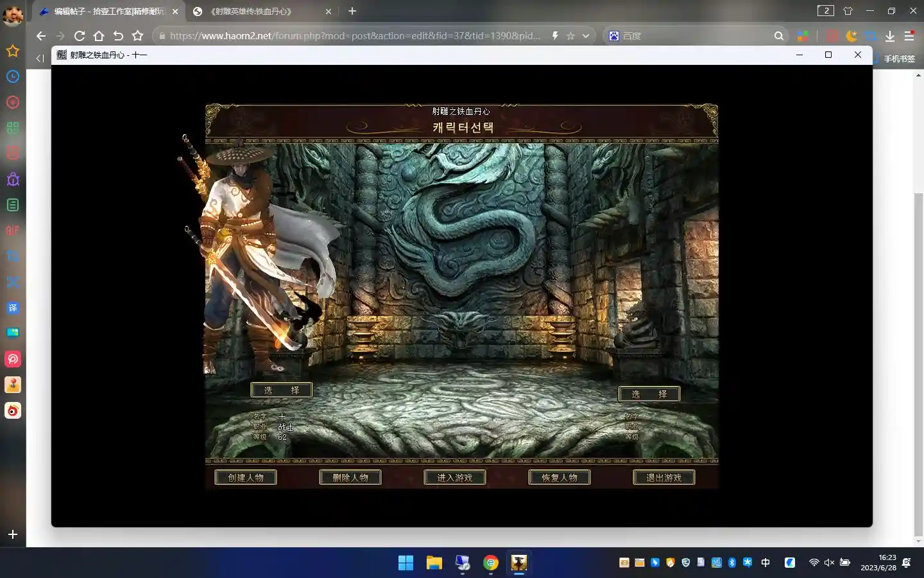This screenshot has width=924, height=578.
Task: Click the Wi-Fi network tray icon
Action: click(814, 563)
